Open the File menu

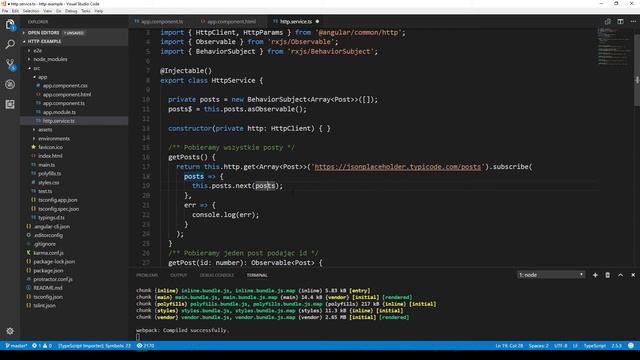pos(5,11)
